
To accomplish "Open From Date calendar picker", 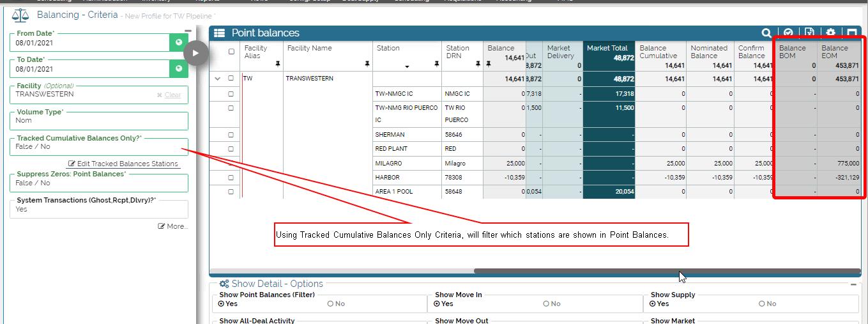I will (x=179, y=43).
